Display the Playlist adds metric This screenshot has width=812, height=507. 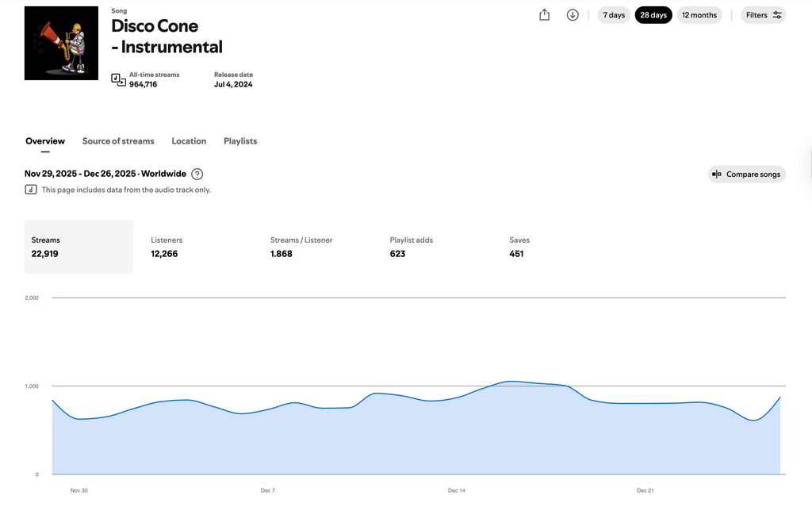tap(411, 247)
